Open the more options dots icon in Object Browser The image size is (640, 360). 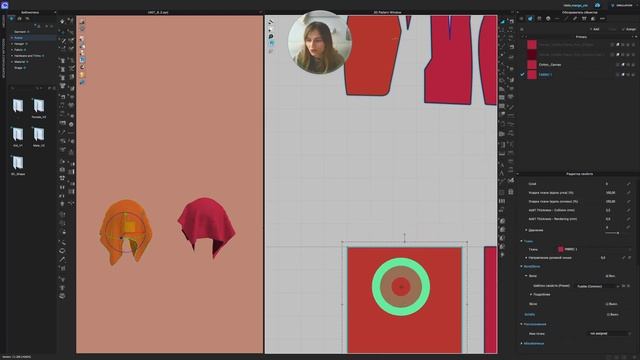point(602,19)
